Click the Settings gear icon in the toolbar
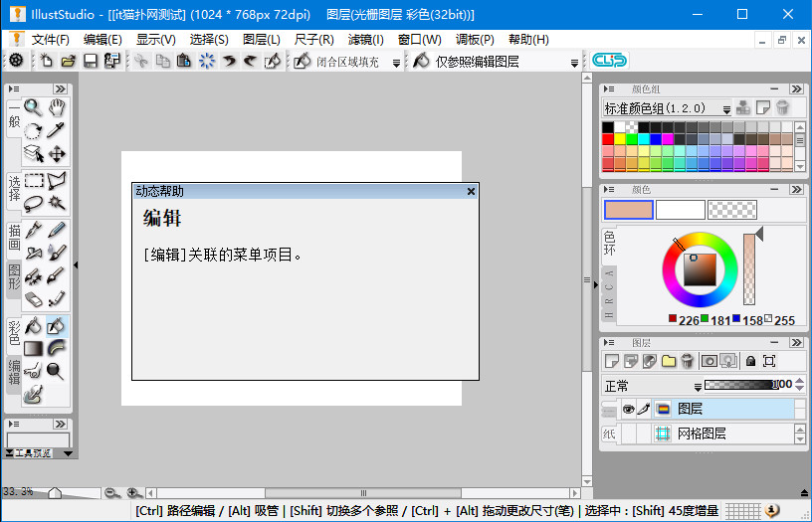 tap(16, 61)
